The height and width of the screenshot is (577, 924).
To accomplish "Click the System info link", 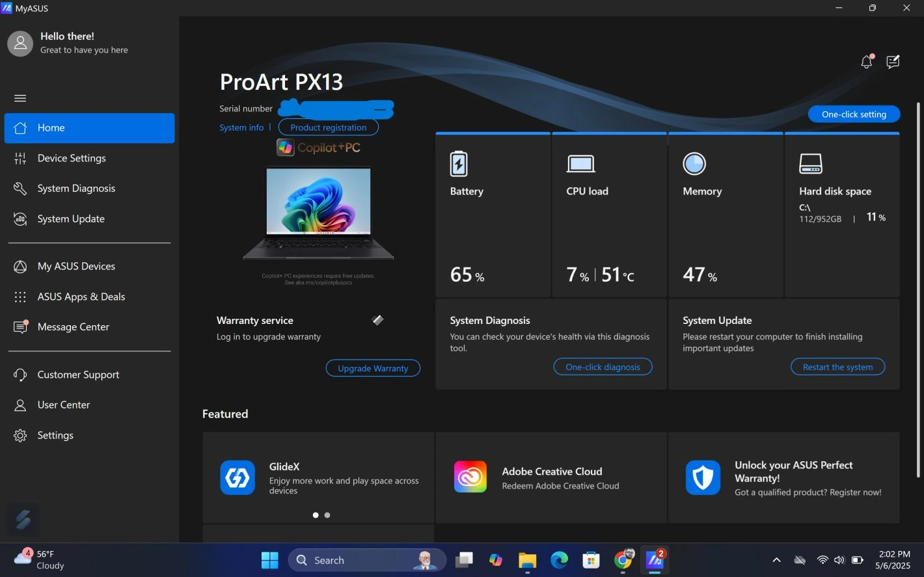I will [241, 127].
